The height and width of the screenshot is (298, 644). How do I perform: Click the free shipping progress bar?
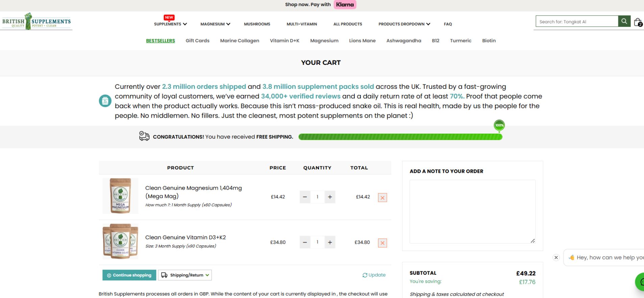point(400,137)
